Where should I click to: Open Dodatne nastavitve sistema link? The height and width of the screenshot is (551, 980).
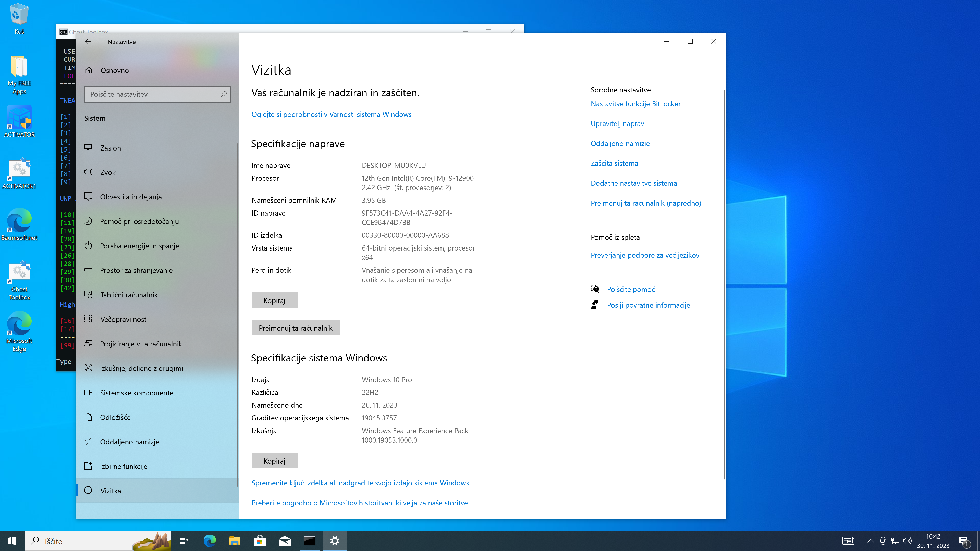tap(634, 183)
